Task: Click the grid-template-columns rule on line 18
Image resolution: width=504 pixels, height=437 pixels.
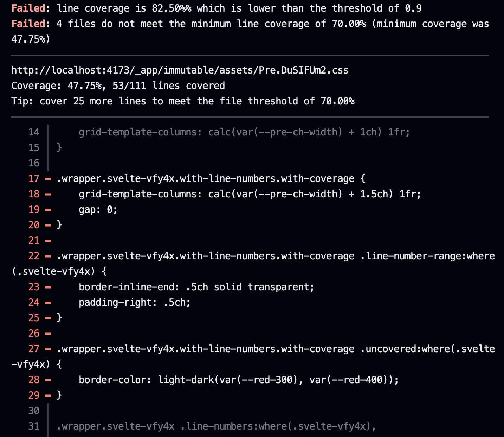Action: coord(250,194)
